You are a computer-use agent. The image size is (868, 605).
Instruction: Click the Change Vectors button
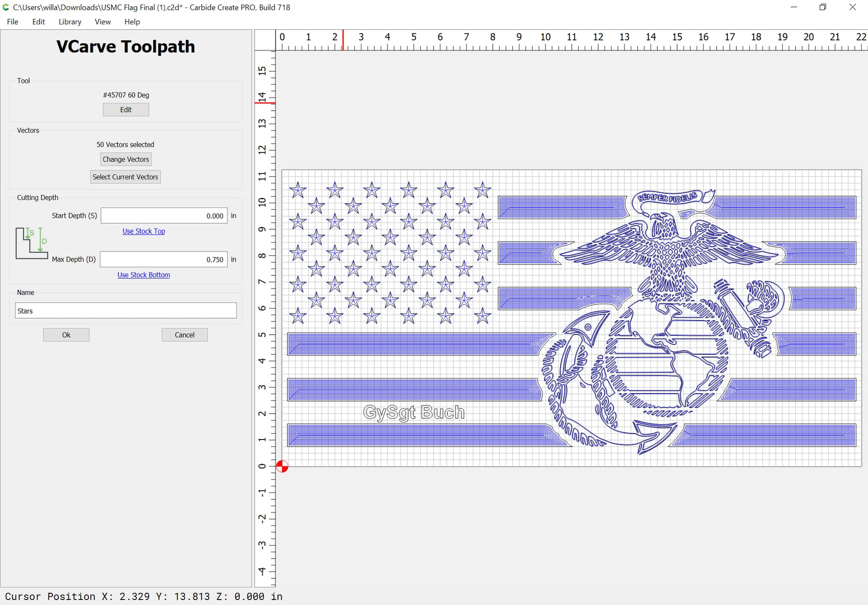pos(126,159)
